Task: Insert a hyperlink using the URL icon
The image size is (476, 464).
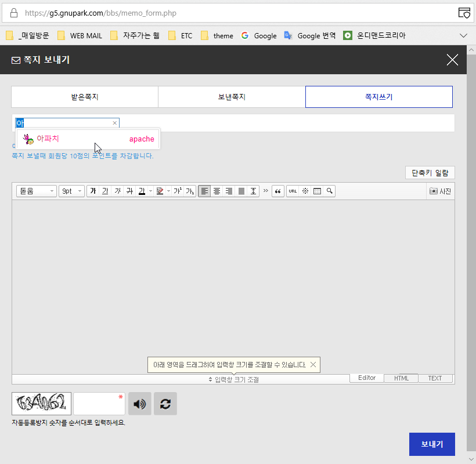Action: click(x=293, y=191)
